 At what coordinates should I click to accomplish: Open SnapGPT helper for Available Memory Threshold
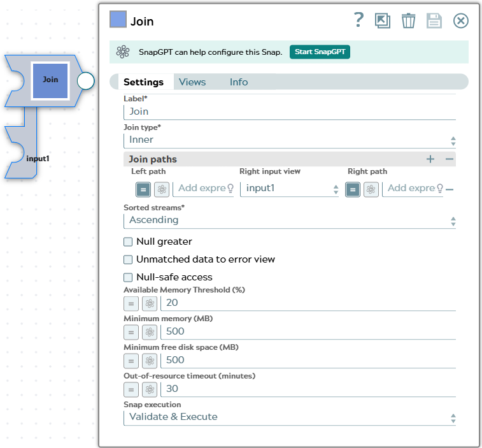(150, 304)
